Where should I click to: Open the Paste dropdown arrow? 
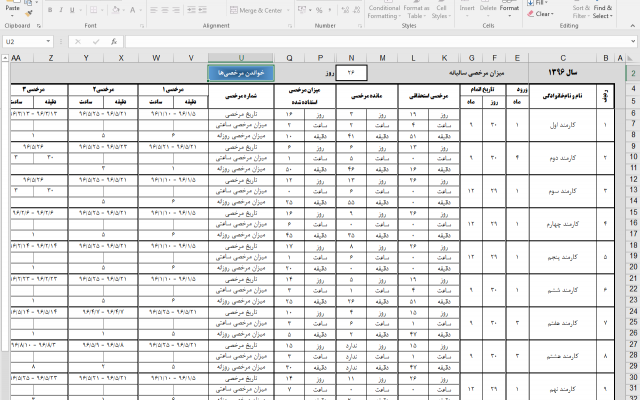[x=14, y=16]
